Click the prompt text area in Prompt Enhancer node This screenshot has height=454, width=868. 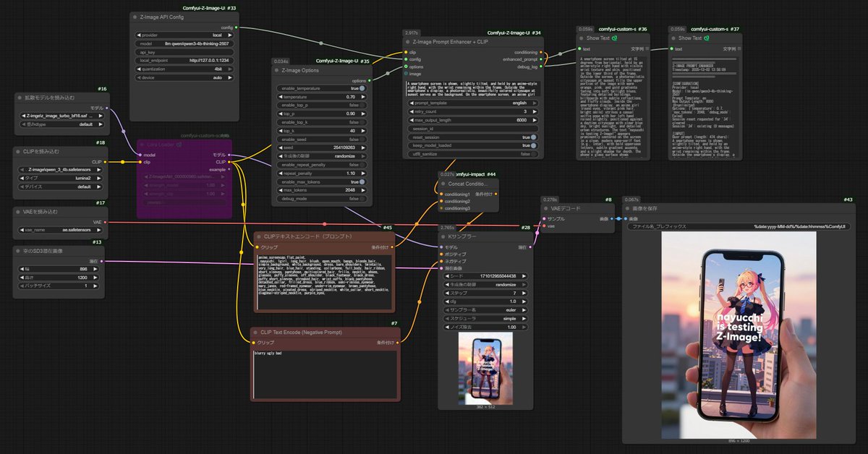(x=473, y=89)
